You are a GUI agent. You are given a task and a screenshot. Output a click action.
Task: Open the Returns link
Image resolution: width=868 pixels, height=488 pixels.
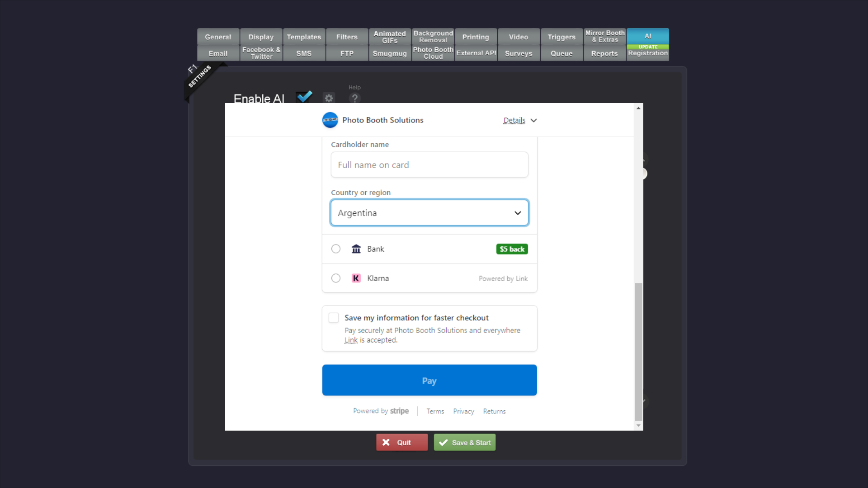click(x=494, y=411)
